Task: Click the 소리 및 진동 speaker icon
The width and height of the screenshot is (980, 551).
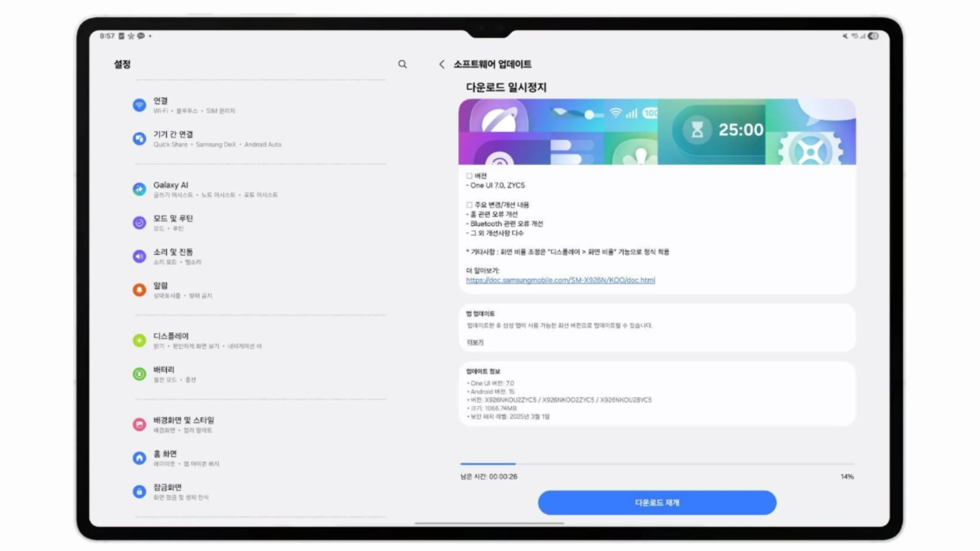Action: (139, 256)
